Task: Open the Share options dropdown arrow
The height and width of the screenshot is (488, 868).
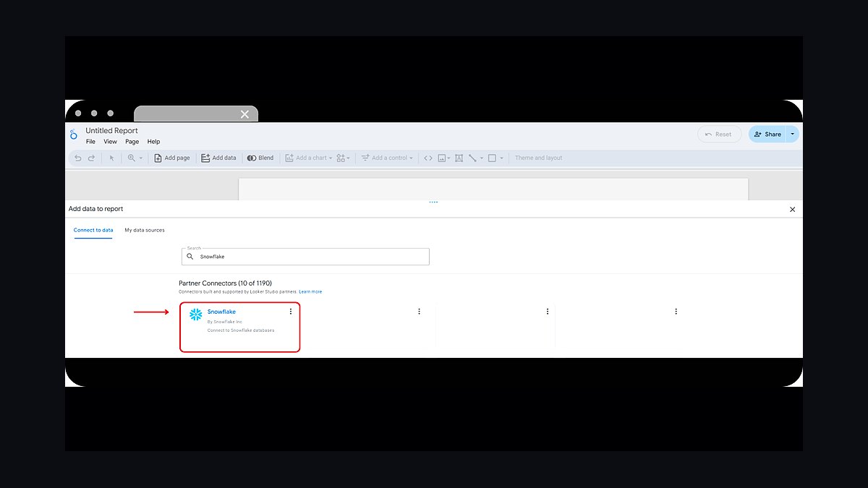Action: click(793, 134)
